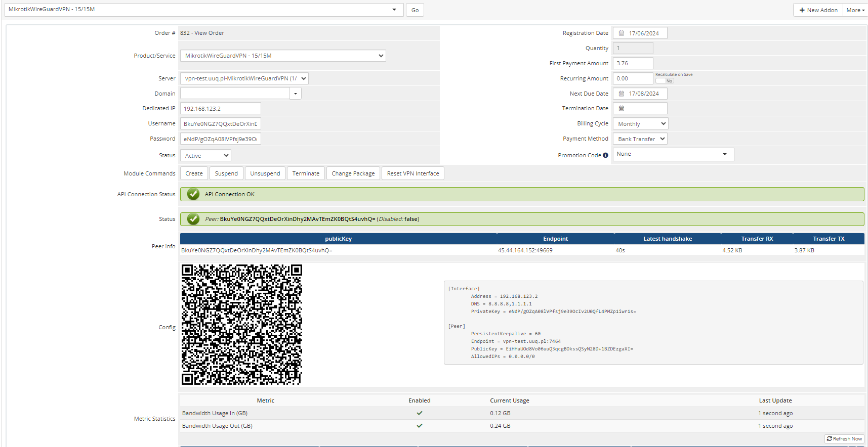This screenshot has width=868, height=447.
Task: Click the Password input field
Action: pyautogui.click(x=221, y=139)
